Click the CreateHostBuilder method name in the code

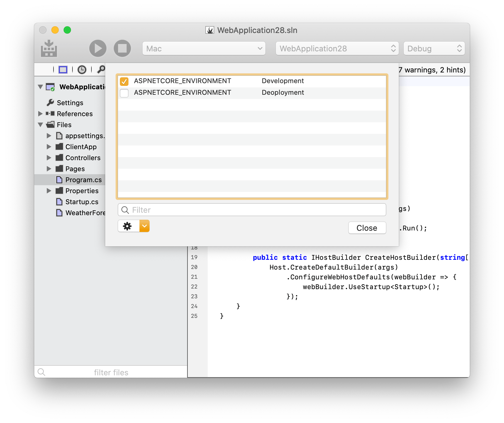(400, 258)
